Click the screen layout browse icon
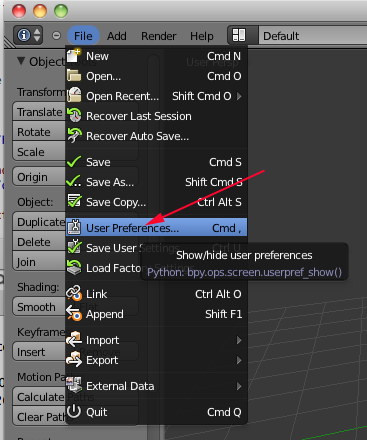The height and width of the screenshot is (440, 367). click(239, 35)
